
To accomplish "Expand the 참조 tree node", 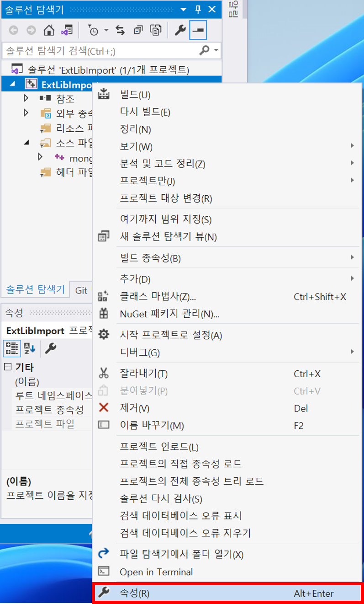I will 26,98.
